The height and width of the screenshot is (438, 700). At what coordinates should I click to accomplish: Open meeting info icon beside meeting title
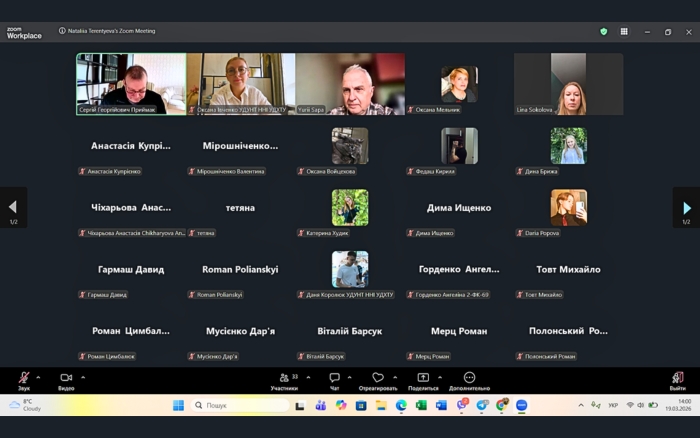tap(62, 31)
